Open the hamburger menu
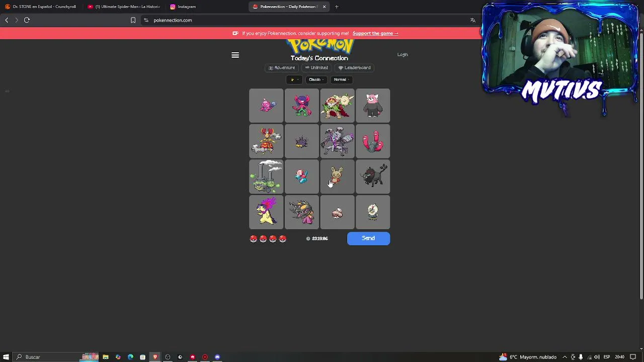Viewport: 644px width, 362px height. point(235,55)
